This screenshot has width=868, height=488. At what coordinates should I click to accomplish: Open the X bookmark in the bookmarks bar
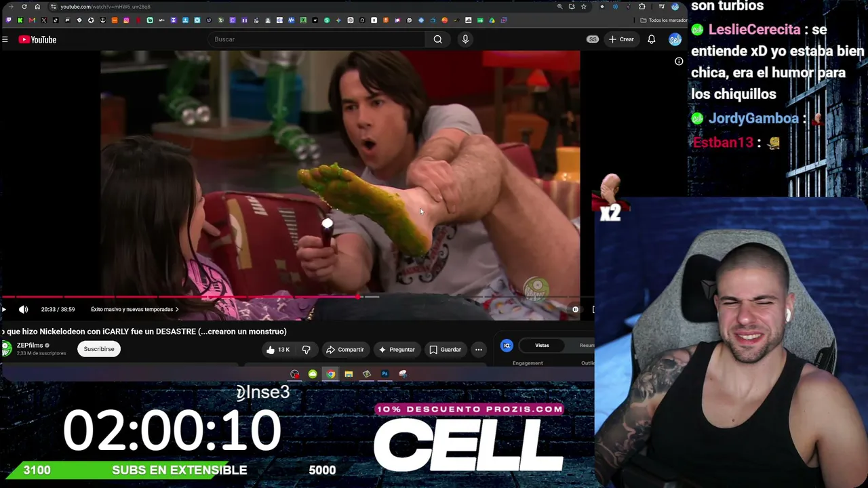44,20
